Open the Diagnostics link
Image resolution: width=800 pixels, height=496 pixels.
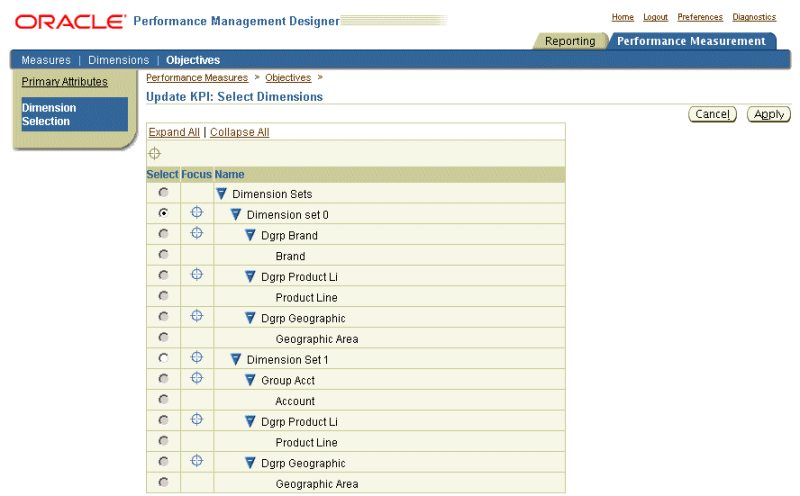point(754,17)
